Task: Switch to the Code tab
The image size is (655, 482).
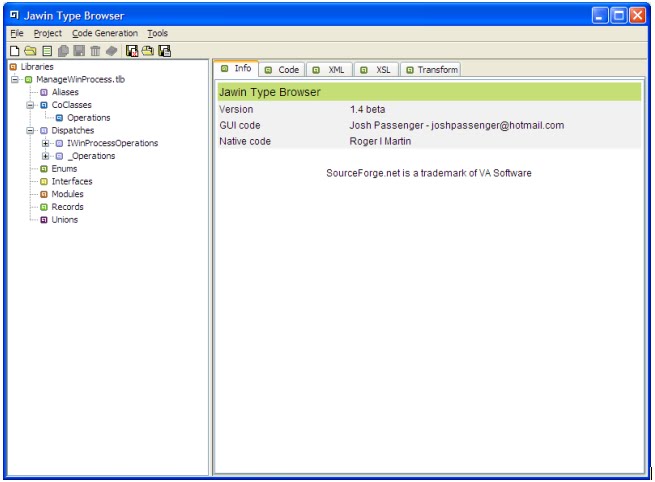Action: (x=282, y=70)
